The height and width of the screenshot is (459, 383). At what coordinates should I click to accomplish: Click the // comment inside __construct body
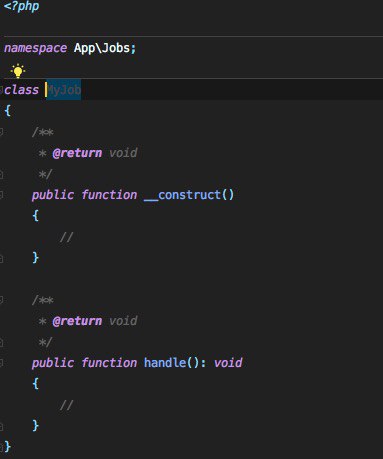click(66, 237)
